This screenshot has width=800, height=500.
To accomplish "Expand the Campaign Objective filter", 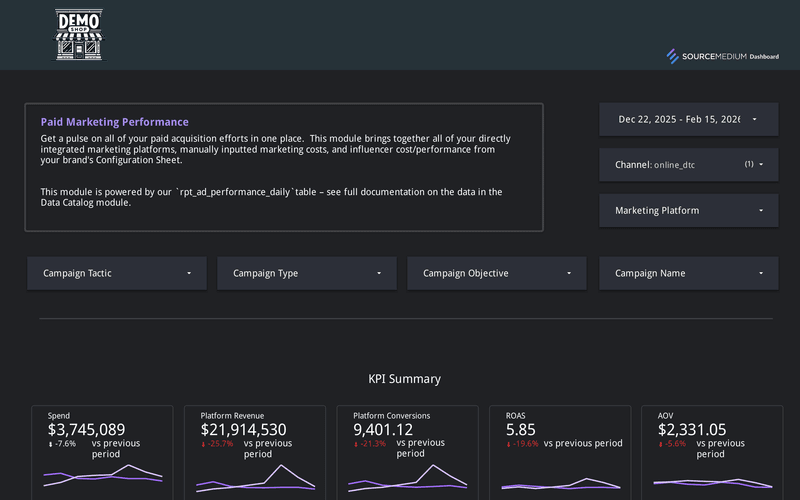I will [x=497, y=273].
